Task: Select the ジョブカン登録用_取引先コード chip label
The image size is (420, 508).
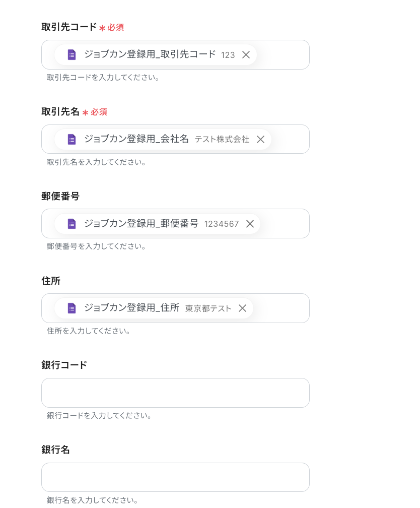Action: tap(150, 54)
